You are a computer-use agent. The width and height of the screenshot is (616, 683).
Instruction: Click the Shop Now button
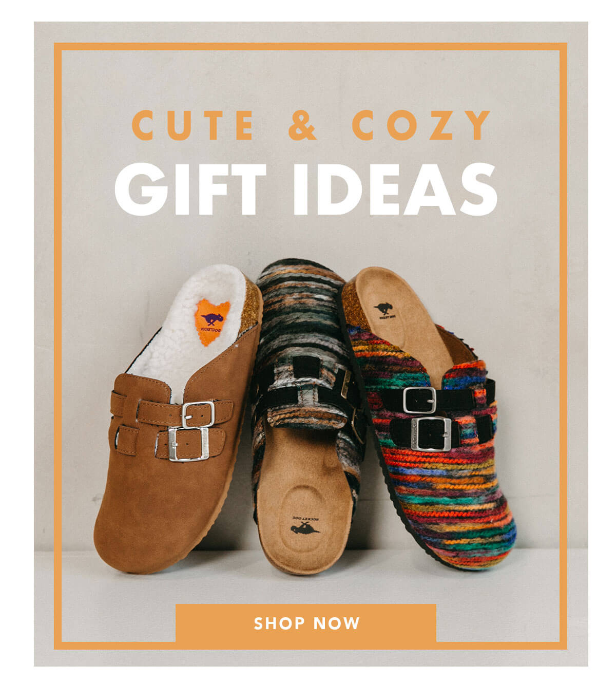click(x=306, y=623)
